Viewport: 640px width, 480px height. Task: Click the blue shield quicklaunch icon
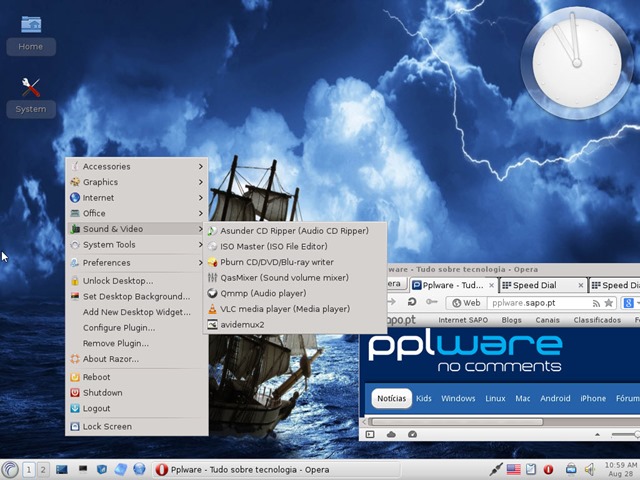point(101,470)
